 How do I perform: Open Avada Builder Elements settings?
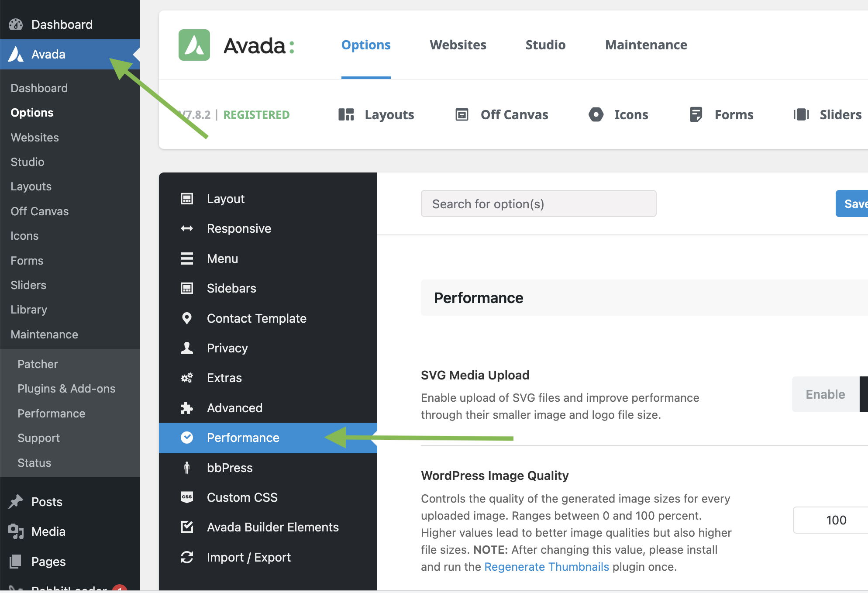(x=272, y=527)
